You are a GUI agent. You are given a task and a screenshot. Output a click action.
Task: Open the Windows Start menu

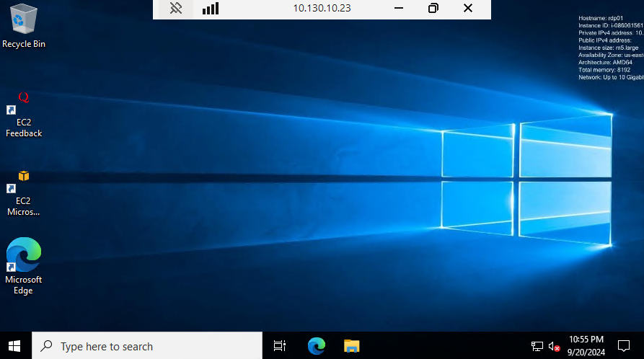14,346
